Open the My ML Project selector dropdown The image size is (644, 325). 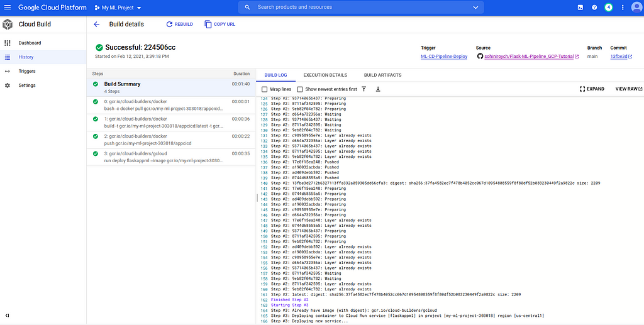[x=118, y=8]
